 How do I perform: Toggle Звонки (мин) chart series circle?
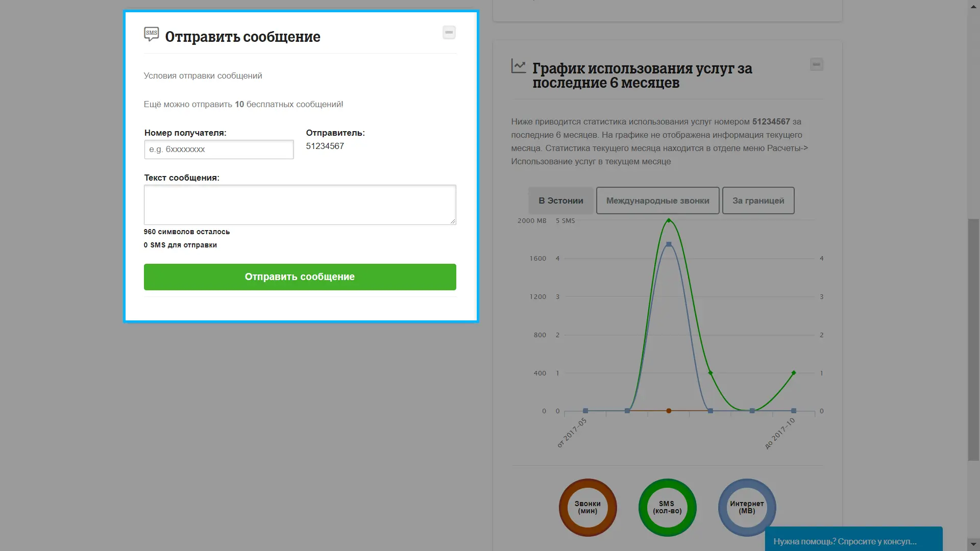tap(587, 507)
